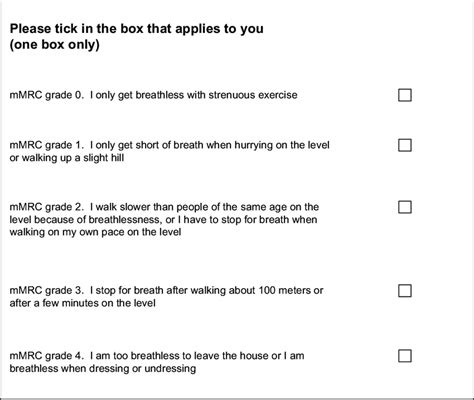Click 'after a few minutes on the level'

[x=82, y=303]
